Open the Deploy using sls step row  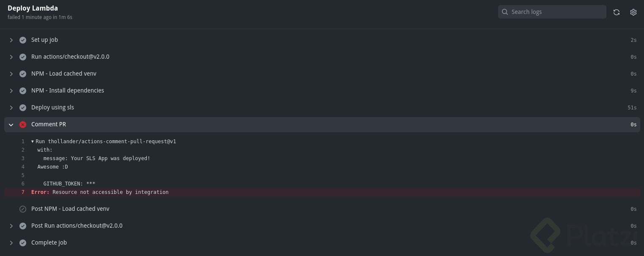pyautogui.click(x=52, y=107)
